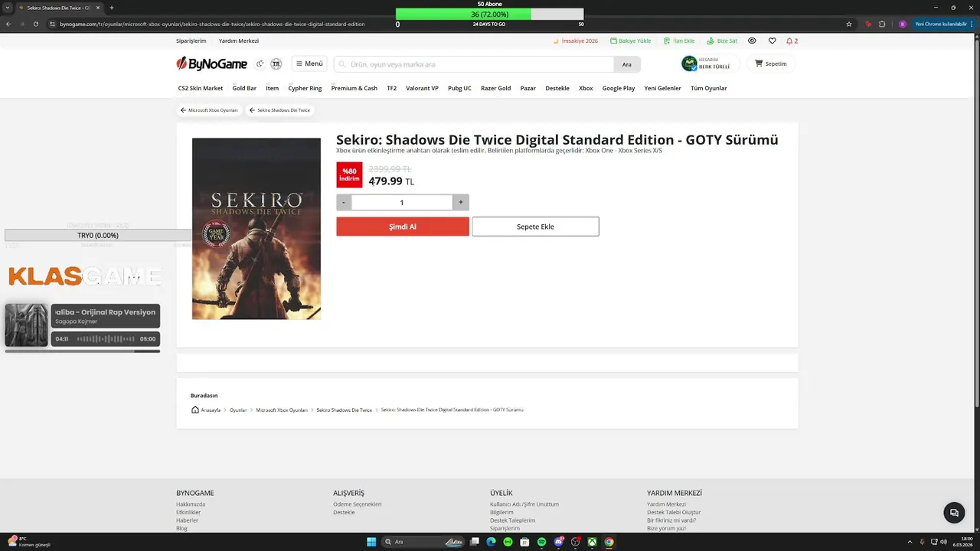The width and height of the screenshot is (980, 551).
Task: Open Yardım Merkezi in top bar
Action: [x=239, y=41]
